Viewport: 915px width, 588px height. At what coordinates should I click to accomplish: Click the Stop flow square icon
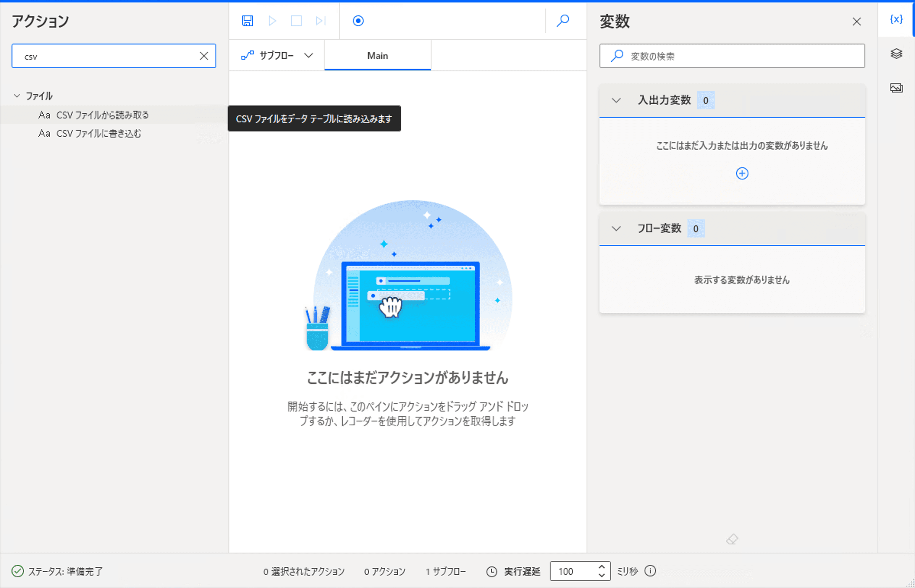(x=296, y=21)
